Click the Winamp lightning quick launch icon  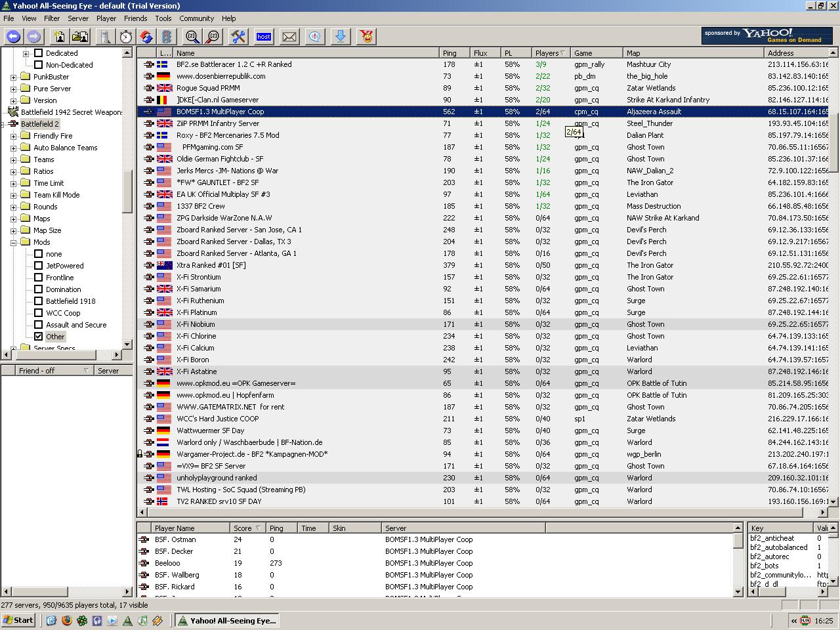pyautogui.click(x=157, y=620)
